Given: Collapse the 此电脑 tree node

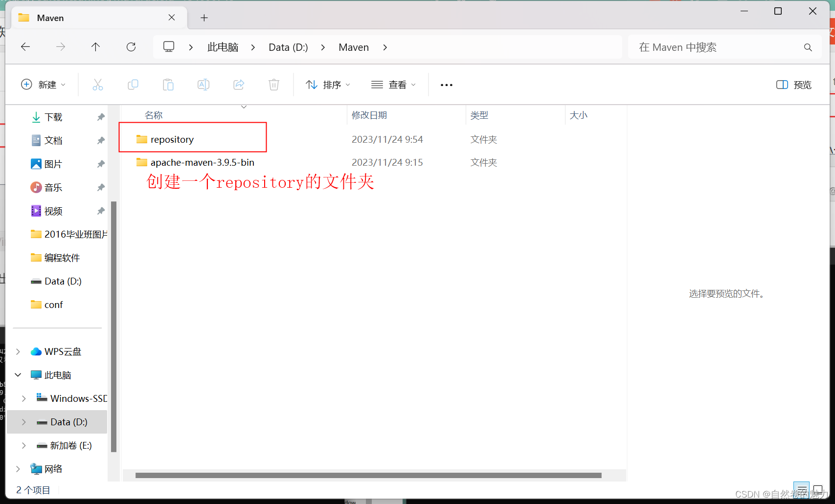Looking at the screenshot, I should (x=18, y=375).
